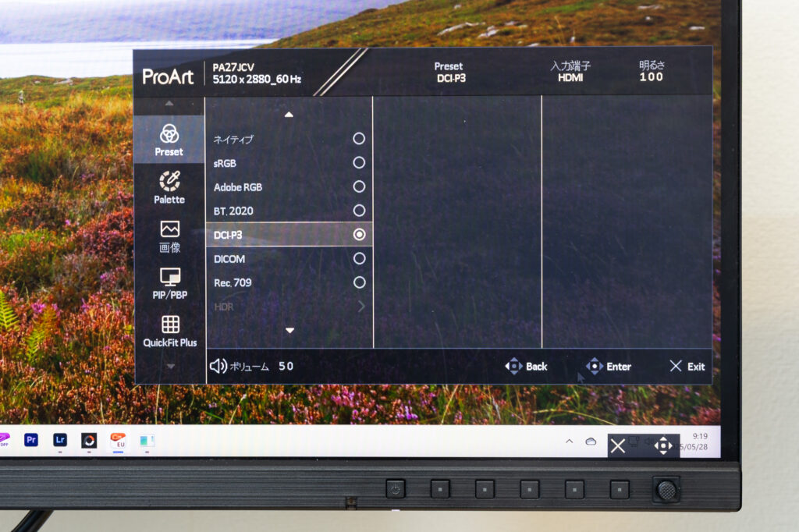
Task: Select the DICOM preset radio button
Action: pyautogui.click(x=359, y=258)
